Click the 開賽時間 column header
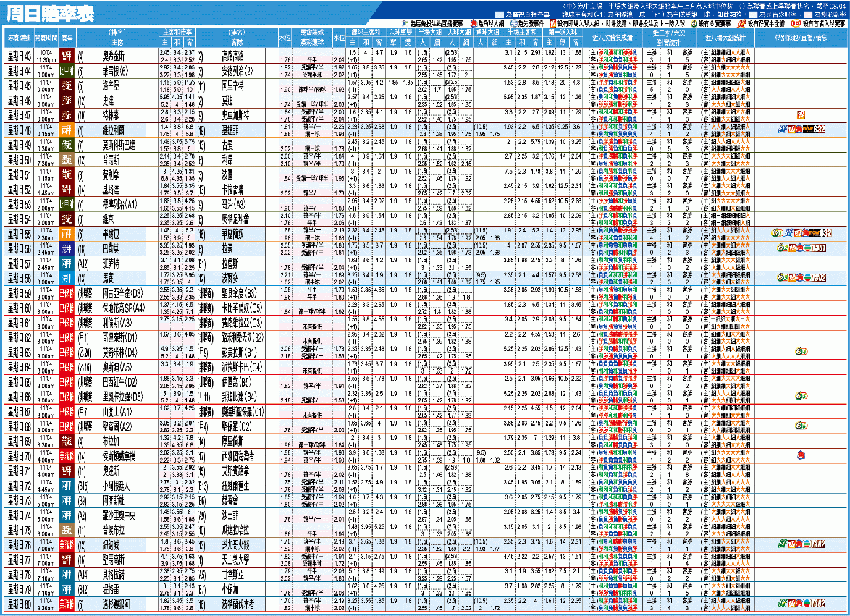The height and width of the screenshot is (616, 850). (x=44, y=35)
